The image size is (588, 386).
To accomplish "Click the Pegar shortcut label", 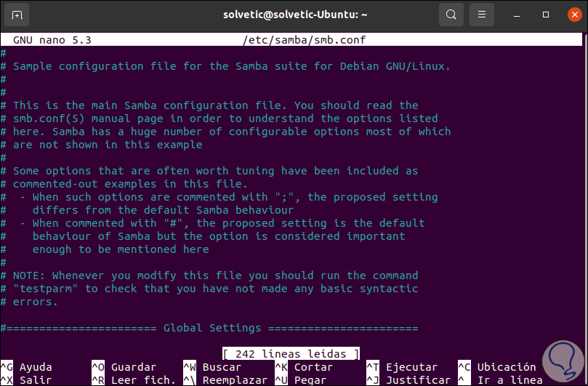I will 310,380.
